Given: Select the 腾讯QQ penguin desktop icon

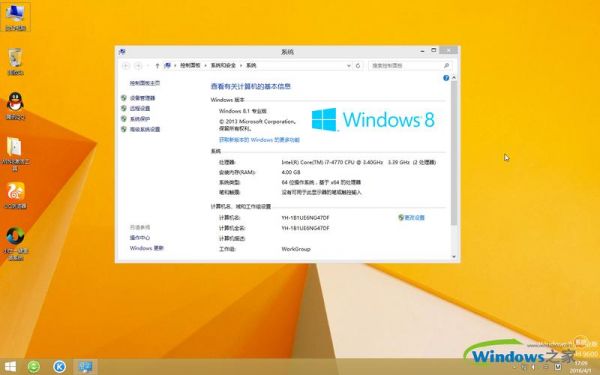Looking at the screenshot, I should (x=15, y=106).
